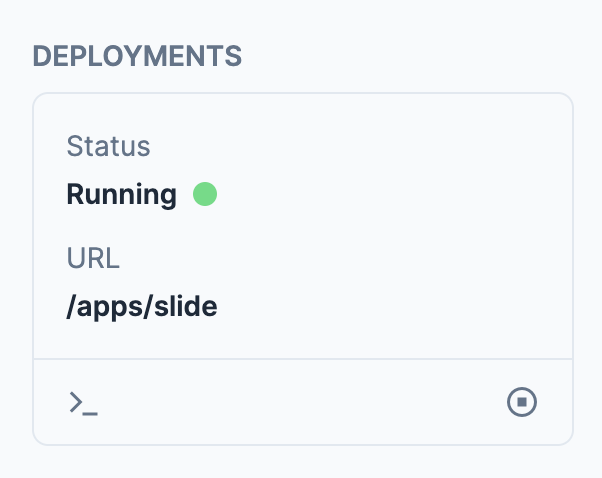Viewport: 602px width, 478px height.
Task: Click the DEPLOYMENTS section heading
Action: tap(137, 56)
